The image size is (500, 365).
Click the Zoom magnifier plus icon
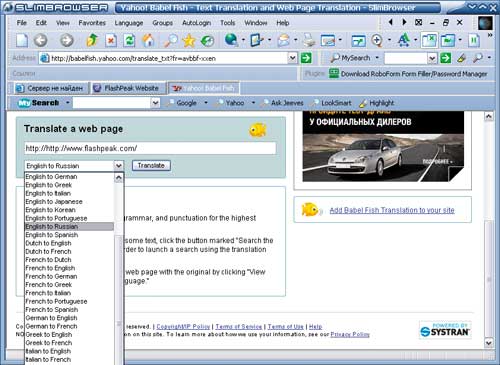coord(377,40)
